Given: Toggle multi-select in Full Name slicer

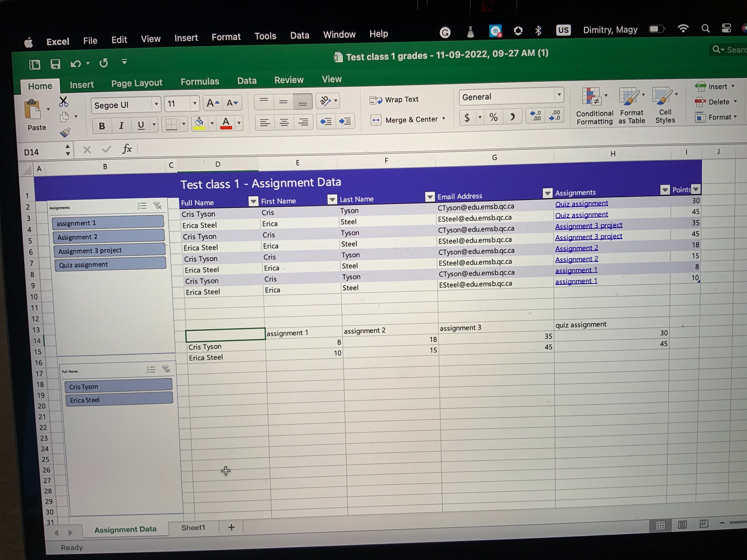Looking at the screenshot, I should pos(151,370).
